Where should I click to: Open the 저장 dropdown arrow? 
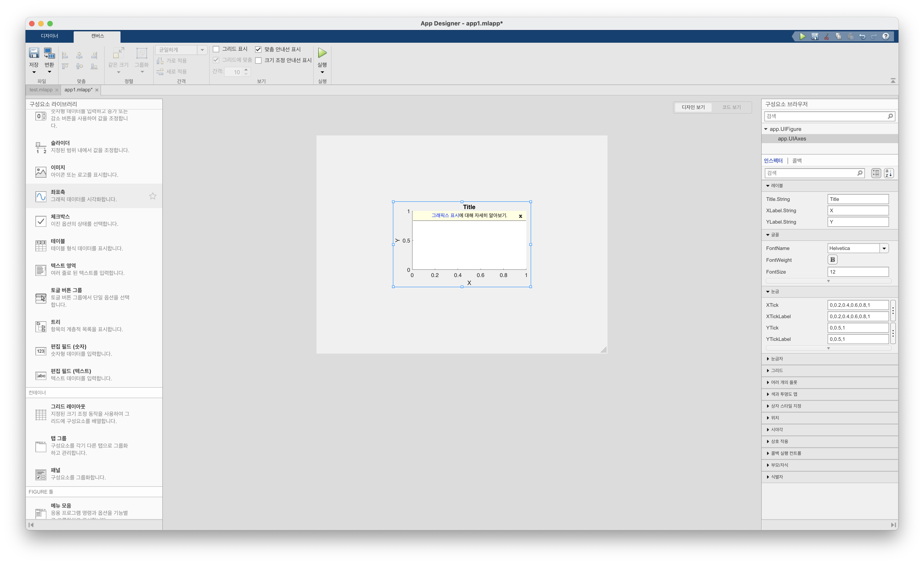point(34,72)
